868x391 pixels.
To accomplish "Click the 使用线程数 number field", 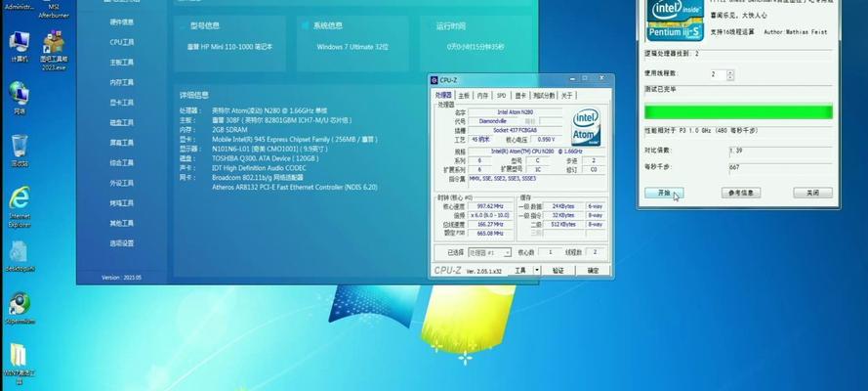I will point(718,74).
